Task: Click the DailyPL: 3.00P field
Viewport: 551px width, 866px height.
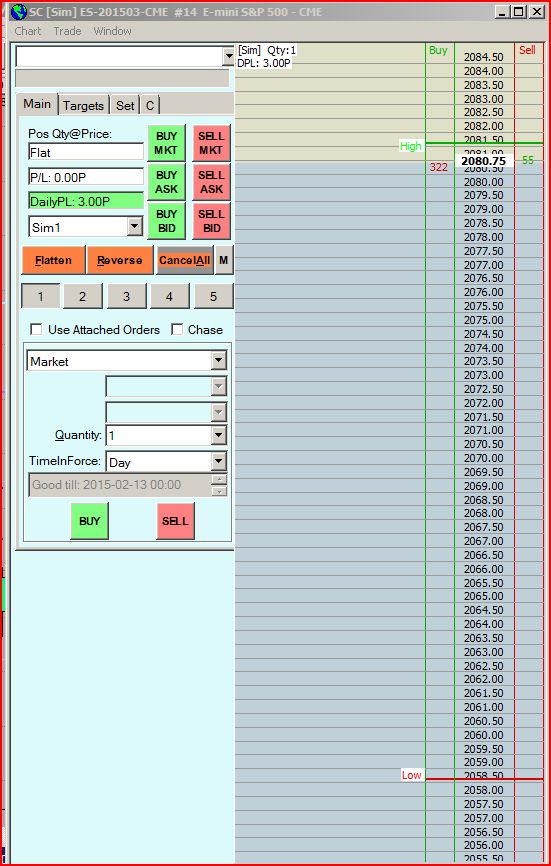Action: 86,201
